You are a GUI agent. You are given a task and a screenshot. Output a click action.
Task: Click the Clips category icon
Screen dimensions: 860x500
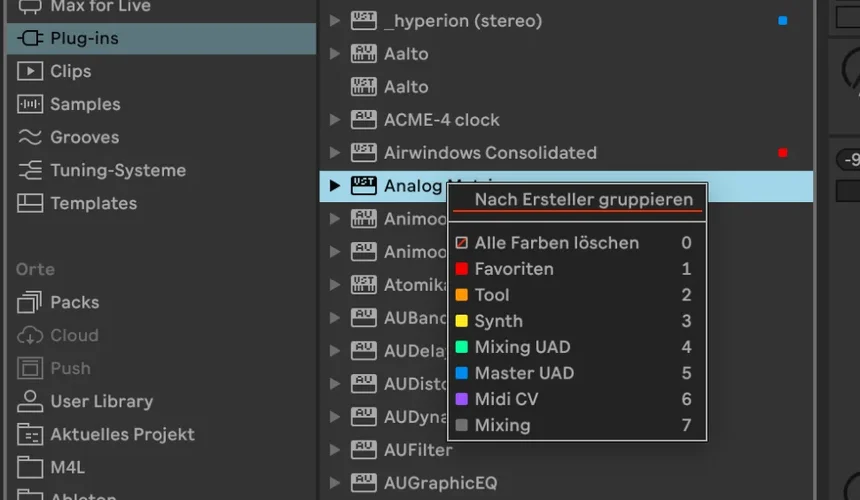(x=31, y=71)
